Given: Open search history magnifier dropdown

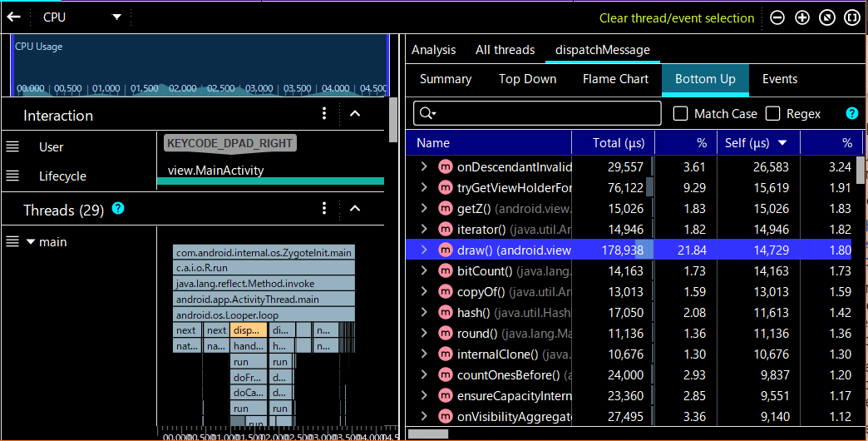Looking at the screenshot, I should click(x=428, y=113).
